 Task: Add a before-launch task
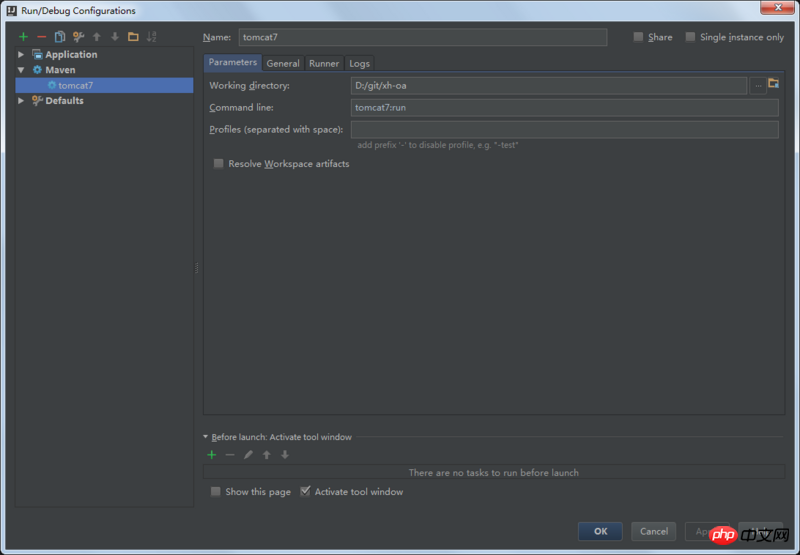[x=212, y=455]
